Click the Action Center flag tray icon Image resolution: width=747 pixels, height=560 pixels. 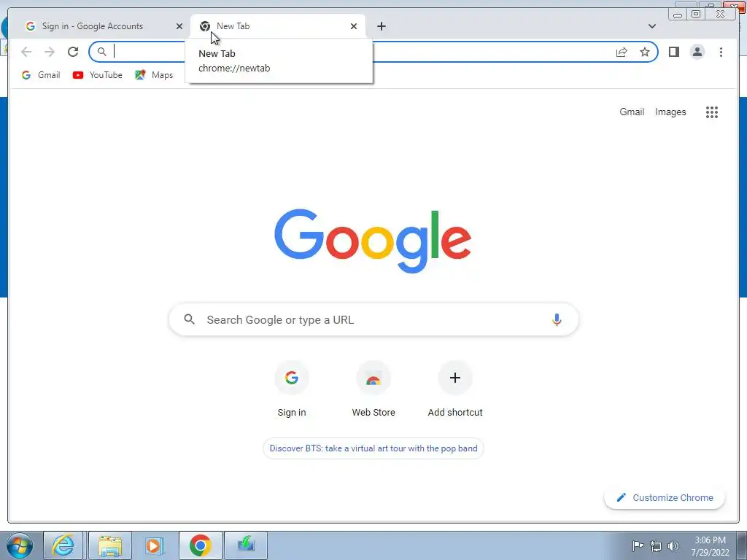(638, 545)
